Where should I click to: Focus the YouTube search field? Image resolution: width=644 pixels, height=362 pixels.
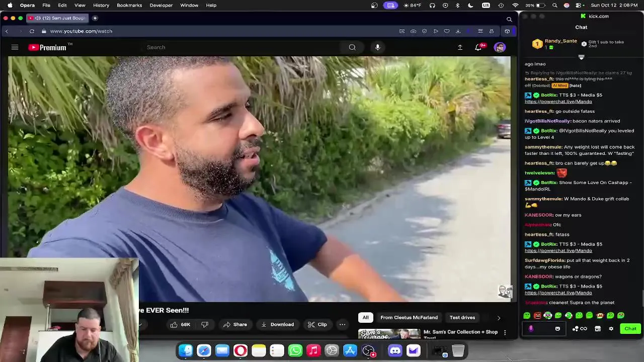pos(242,47)
